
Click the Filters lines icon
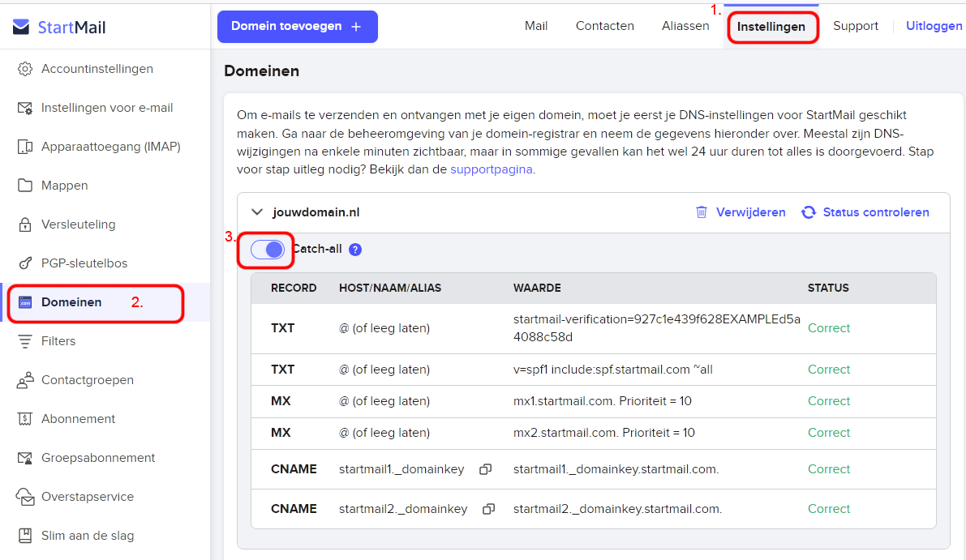coord(24,341)
